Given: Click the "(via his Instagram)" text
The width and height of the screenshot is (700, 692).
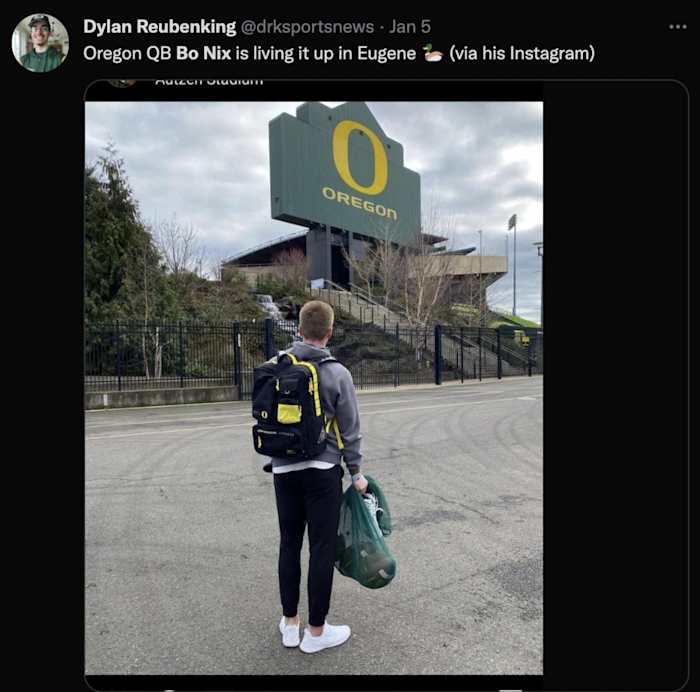Looking at the screenshot, I should point(522,53).
